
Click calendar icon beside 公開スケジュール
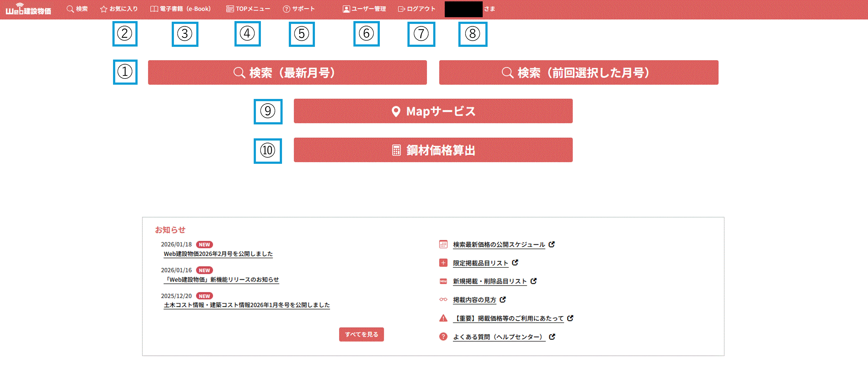pyautogui.click(x=443, y=244)
